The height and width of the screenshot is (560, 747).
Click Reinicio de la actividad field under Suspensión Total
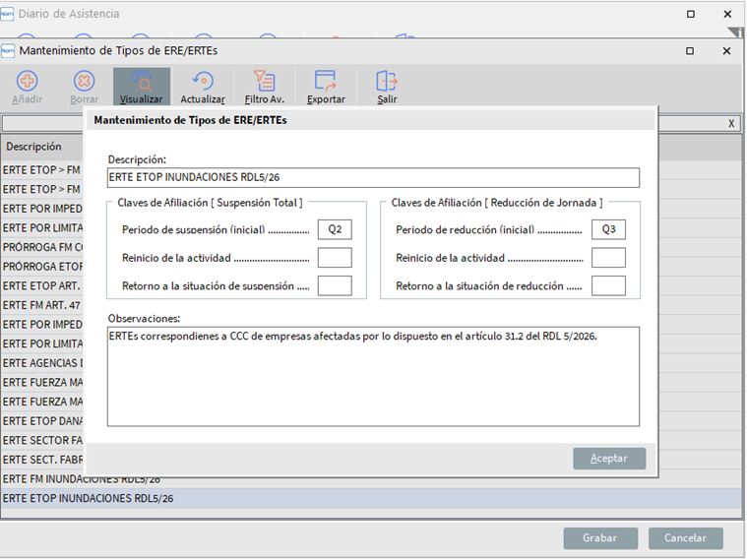pos(335,258)
